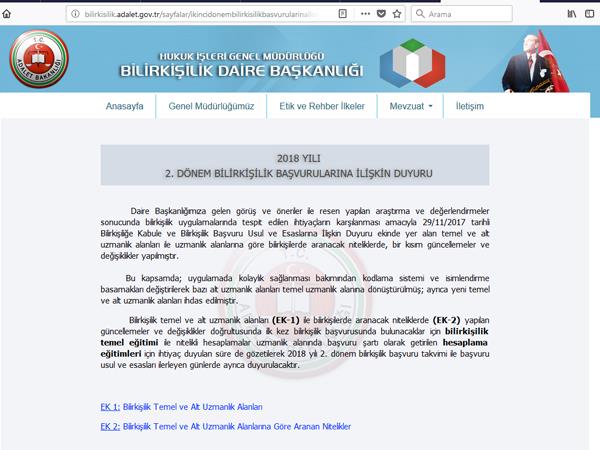This screenshot has height=450, width=600.
Task: Bookmark this page with star icon
Action: pyautogui.click(x=397, y=14)
